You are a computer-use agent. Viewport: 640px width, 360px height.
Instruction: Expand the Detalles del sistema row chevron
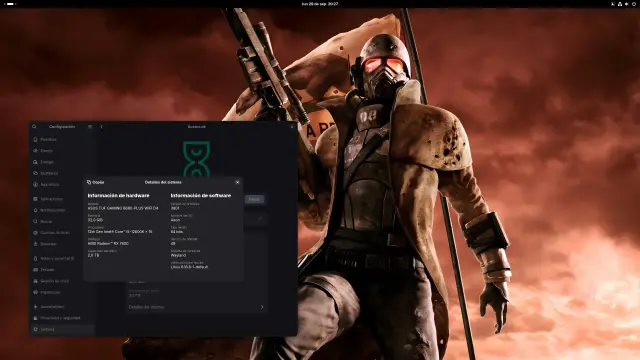coord(262,307)
